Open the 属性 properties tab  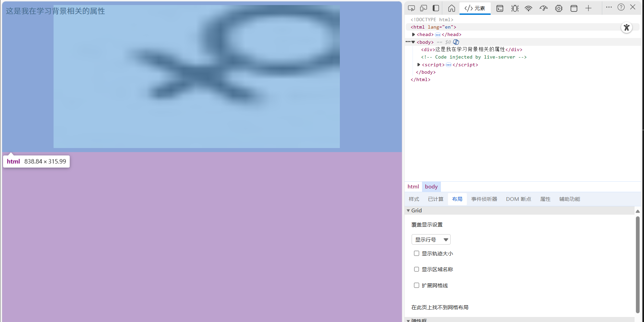[x=545, y=199]
